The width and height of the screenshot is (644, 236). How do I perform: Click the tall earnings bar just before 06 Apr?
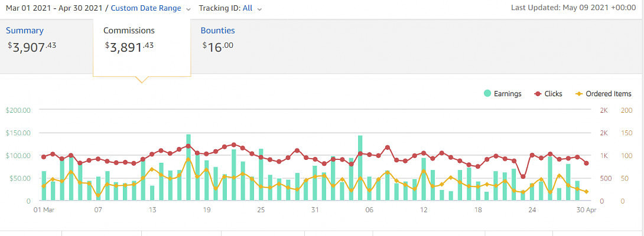coord(360,169)
